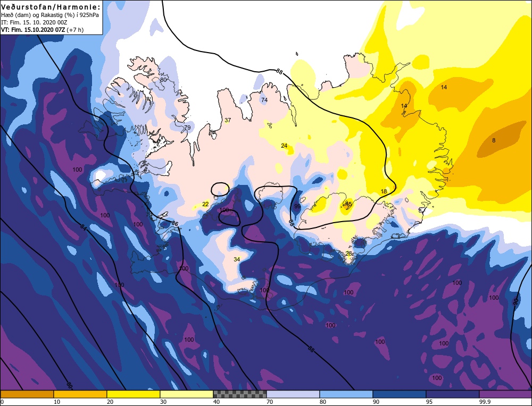The width and height of the screenshot is (532, 406).
Task: Click the '40' legend tick label
Action: (217, 402)
